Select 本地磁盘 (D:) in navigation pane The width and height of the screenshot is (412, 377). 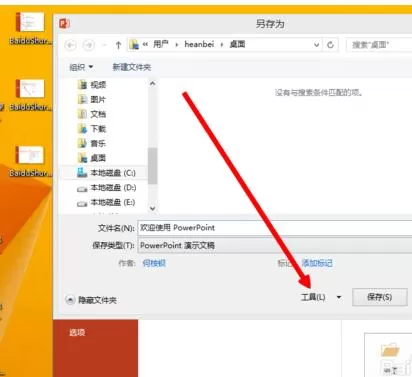(106, 188)
